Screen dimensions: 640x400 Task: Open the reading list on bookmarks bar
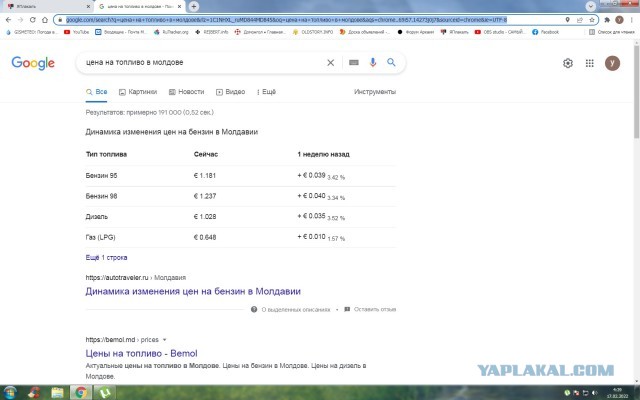click(x=611, y=32)
